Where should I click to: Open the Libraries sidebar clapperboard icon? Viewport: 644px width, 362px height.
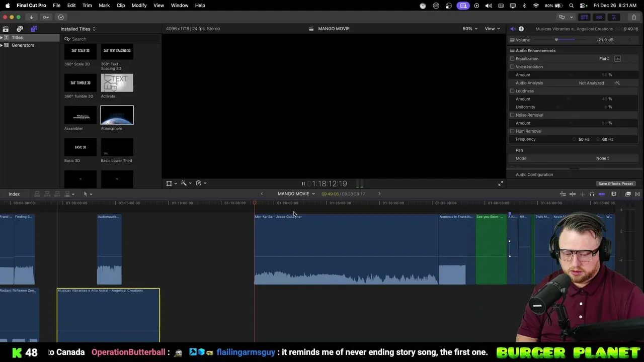coord(6,29)
